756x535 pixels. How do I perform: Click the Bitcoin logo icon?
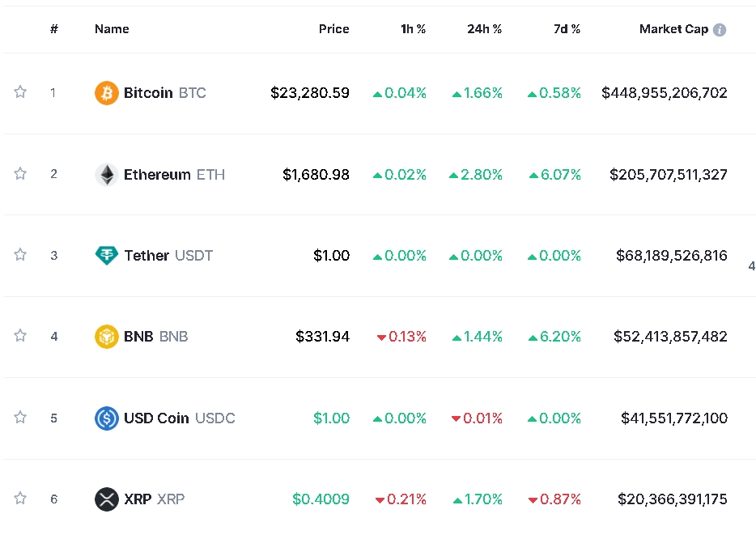[107, 93]
